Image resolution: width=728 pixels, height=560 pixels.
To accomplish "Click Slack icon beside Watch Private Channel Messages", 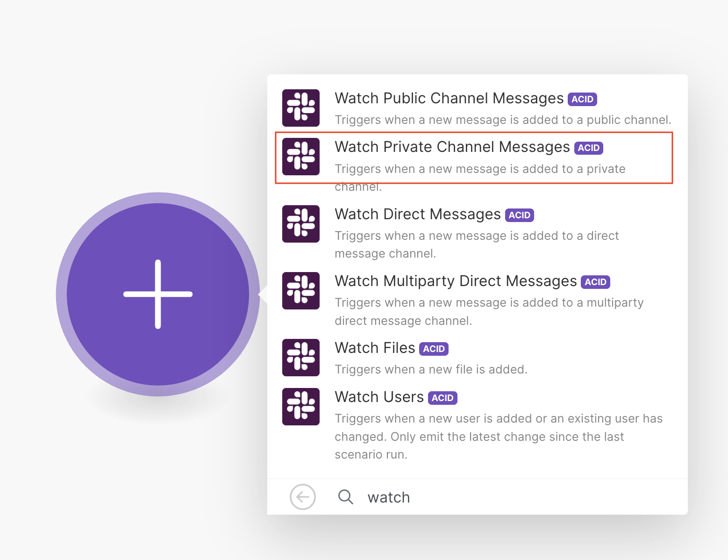I will tap(300, 157).
